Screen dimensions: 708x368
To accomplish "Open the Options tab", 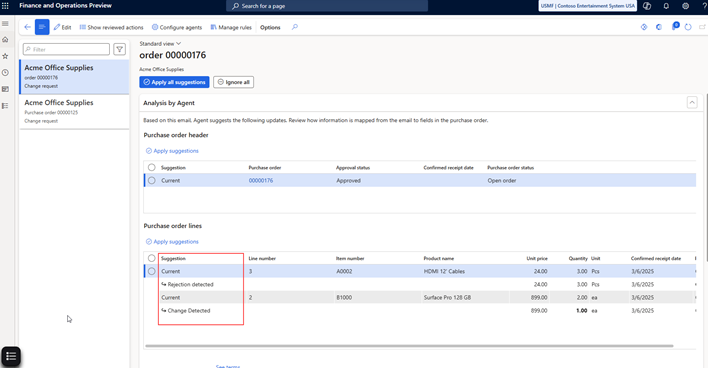I will tap(270, 27).
